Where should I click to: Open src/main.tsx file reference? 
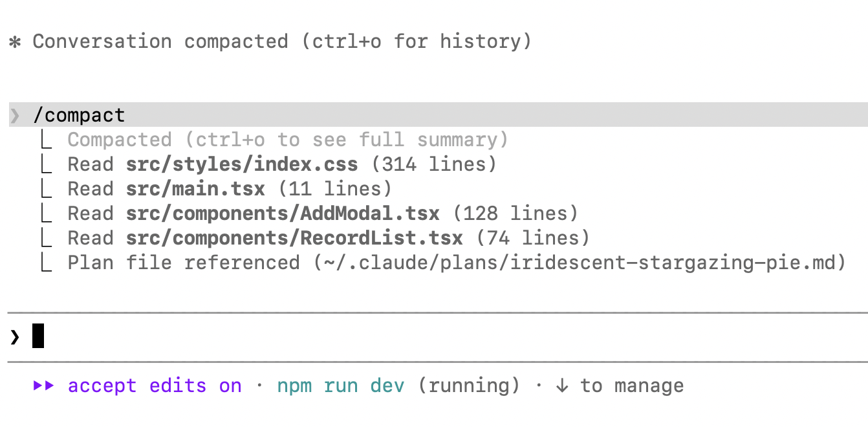pos(195,190)
